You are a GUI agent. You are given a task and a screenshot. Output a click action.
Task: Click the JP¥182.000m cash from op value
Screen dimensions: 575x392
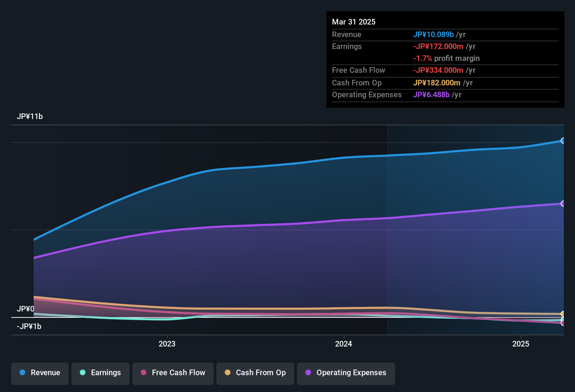pyautogui.click(x=437, y=83)
